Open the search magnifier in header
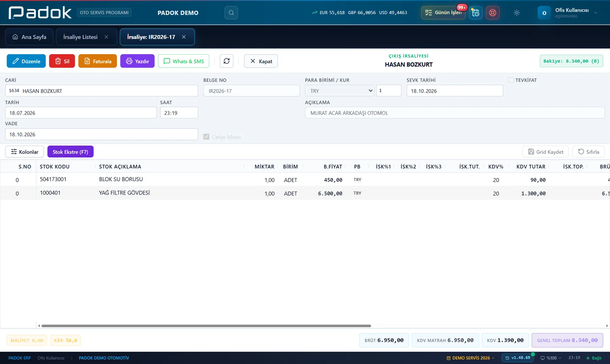This screenshot has height=364, width=610. coord(231,13)
